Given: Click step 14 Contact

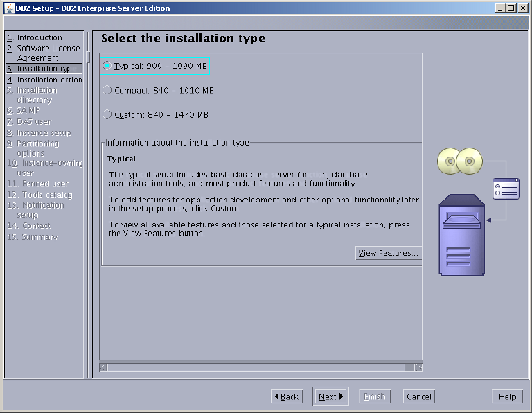Looking at the screenshot, I should click(29, 226).
